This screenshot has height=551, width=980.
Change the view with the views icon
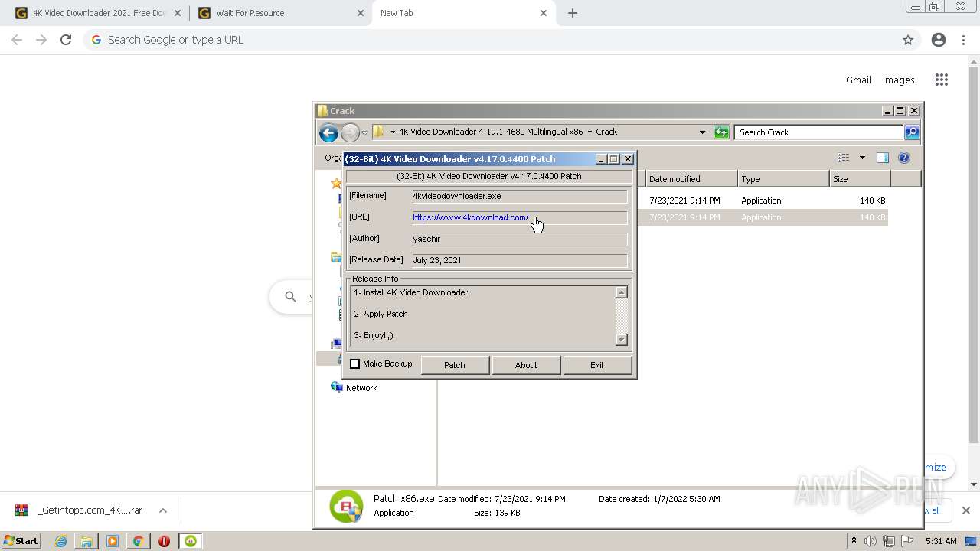point(844,158)
